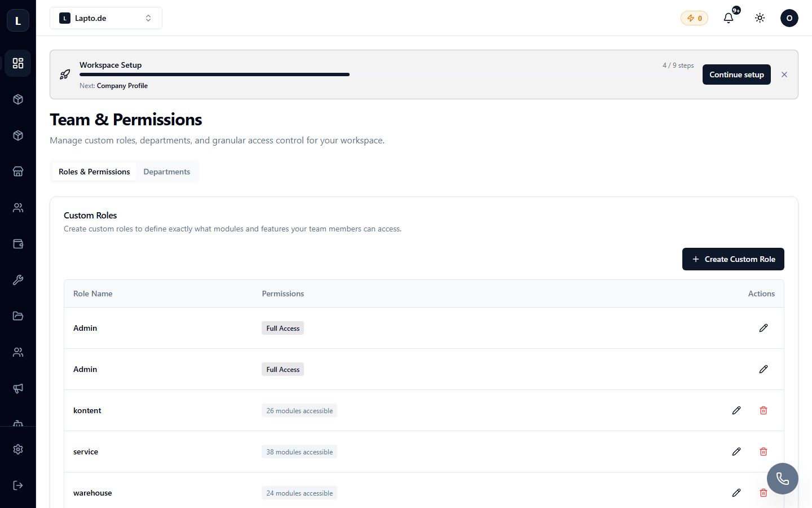This screenshot has height=508, width=812.
Task: Switch to the Roles & Permissions tab
Action: pos(94,172)
